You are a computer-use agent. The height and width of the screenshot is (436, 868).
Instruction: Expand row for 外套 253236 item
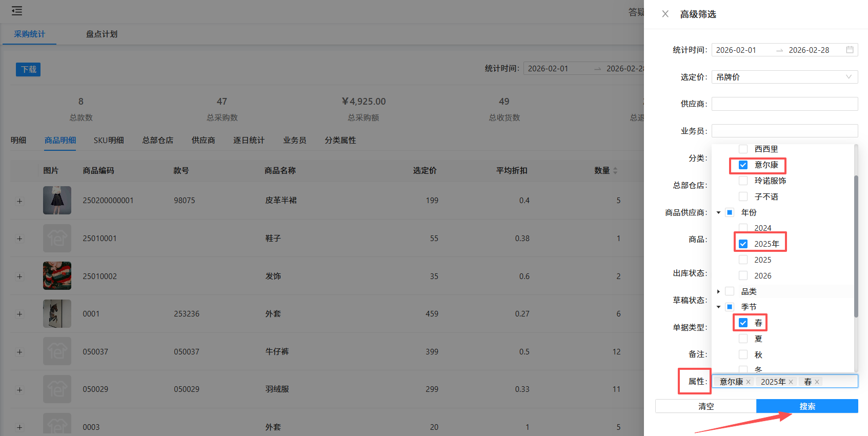pos(19,314)
